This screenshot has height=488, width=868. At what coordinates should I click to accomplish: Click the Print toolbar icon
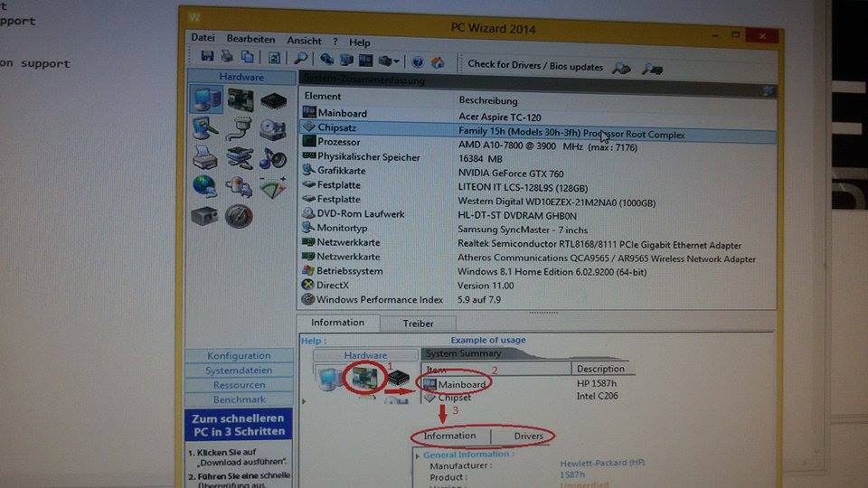coord(227,56)
